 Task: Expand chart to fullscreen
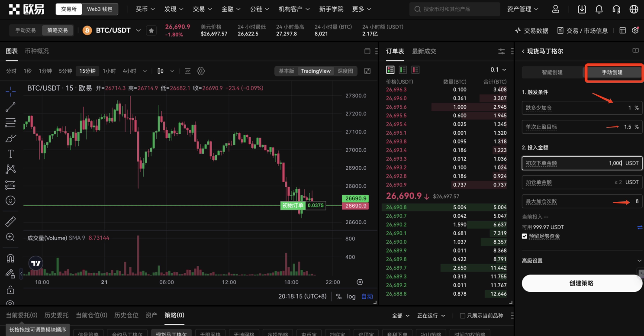tap(367, 71)
